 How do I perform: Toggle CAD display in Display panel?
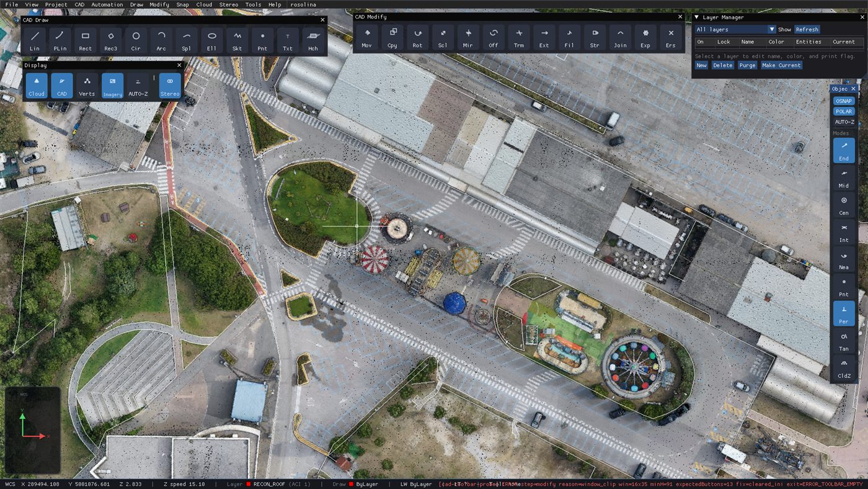click(62, 86)
